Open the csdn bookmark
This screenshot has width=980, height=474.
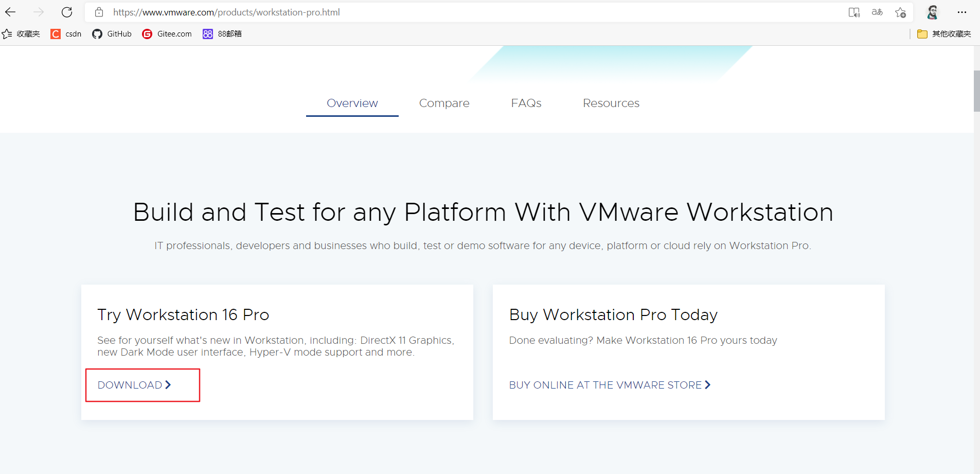[65, 34]
